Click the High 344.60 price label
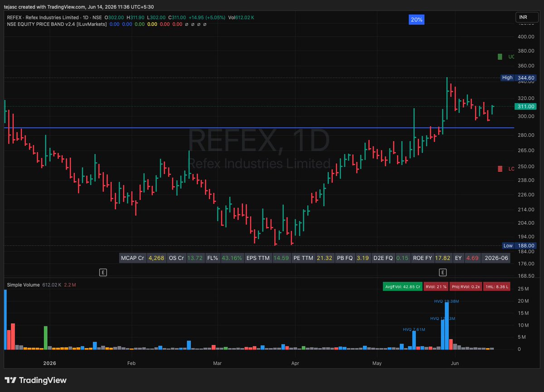544x392 pixels. click(x=519, y=78)
